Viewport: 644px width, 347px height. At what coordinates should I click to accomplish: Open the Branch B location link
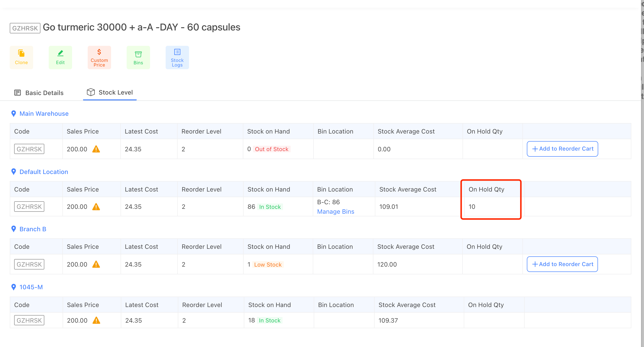(33, 229)
